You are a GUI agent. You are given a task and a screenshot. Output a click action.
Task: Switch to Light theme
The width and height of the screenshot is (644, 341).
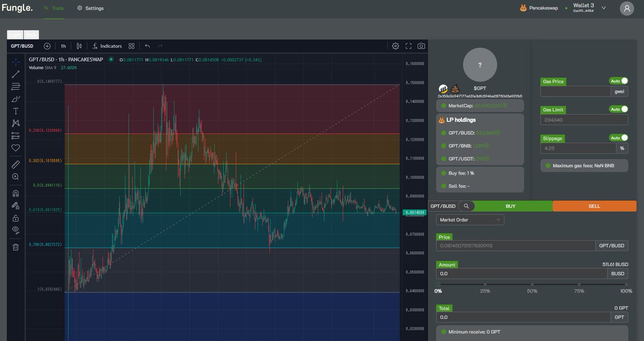click(15, 34)
